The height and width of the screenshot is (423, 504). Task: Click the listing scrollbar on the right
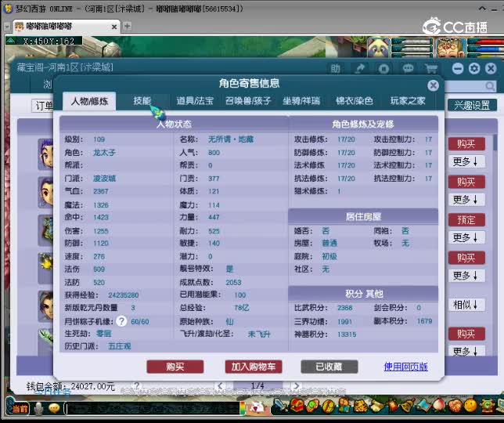pyautogui.click(x=495, y=143)
